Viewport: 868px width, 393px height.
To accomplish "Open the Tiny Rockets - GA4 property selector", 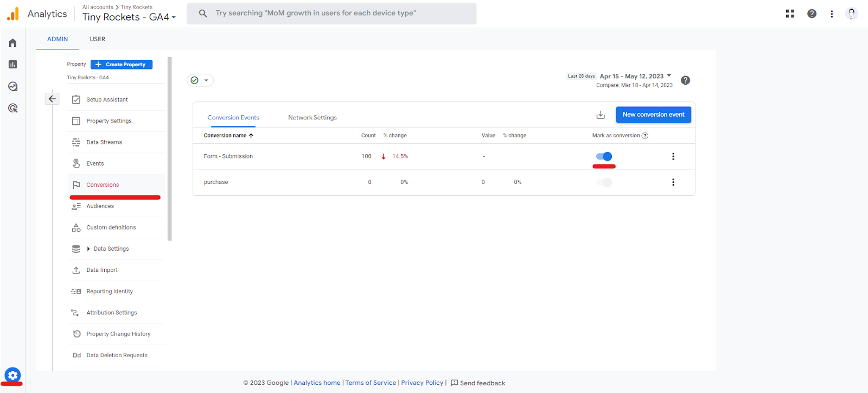I will coord(129,17).
